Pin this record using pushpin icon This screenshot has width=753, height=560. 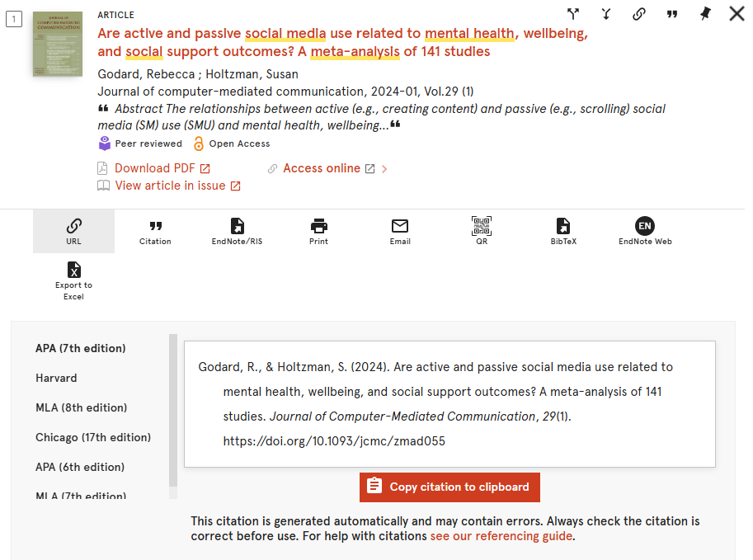(x=704, y=14)
